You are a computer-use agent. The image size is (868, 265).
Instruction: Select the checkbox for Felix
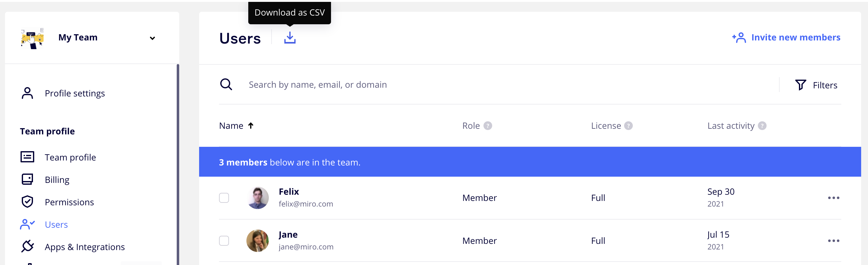[x=224, y=198]
